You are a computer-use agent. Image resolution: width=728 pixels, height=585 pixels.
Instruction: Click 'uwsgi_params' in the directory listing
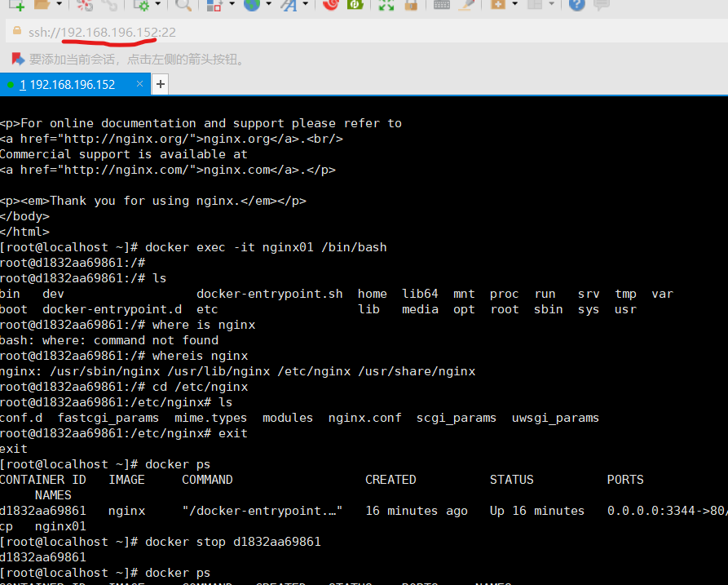[x=555, y=419]
